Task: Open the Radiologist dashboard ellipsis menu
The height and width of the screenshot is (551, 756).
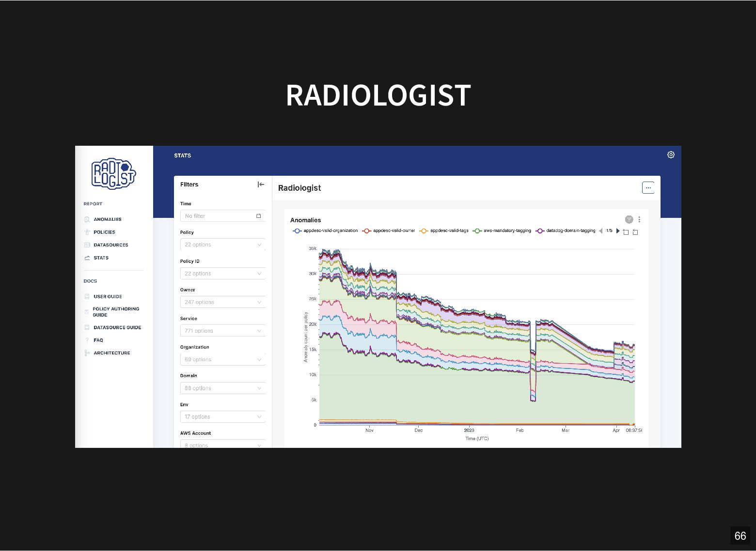Action: pyautogui.click(x=648, y=188)
